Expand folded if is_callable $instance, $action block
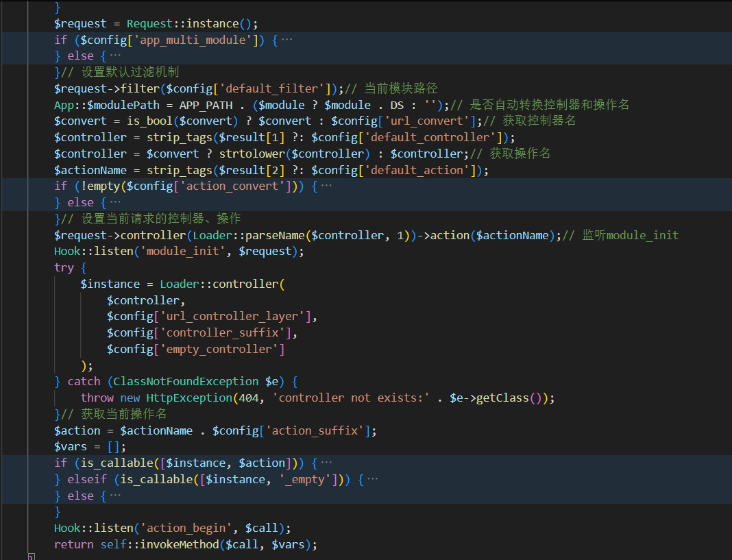732x560 pixels. [326, 463]
